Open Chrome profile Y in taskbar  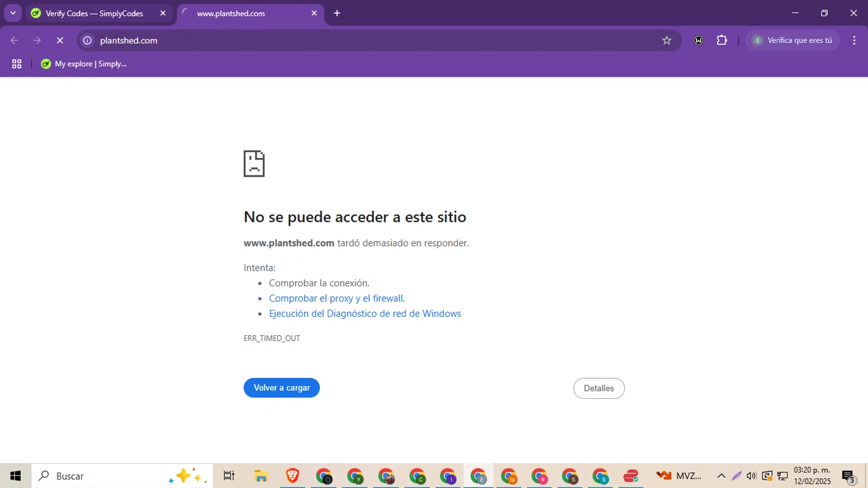coord(355,476)
